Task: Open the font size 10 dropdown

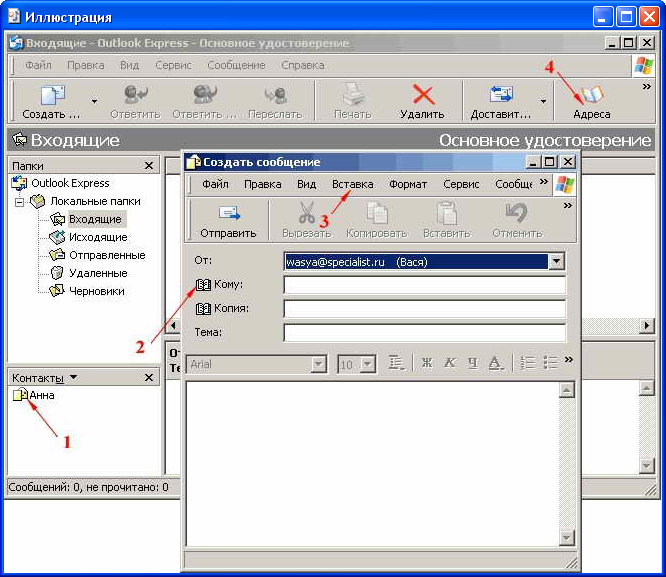Action: pyautogui.click(x=368, y=365)
